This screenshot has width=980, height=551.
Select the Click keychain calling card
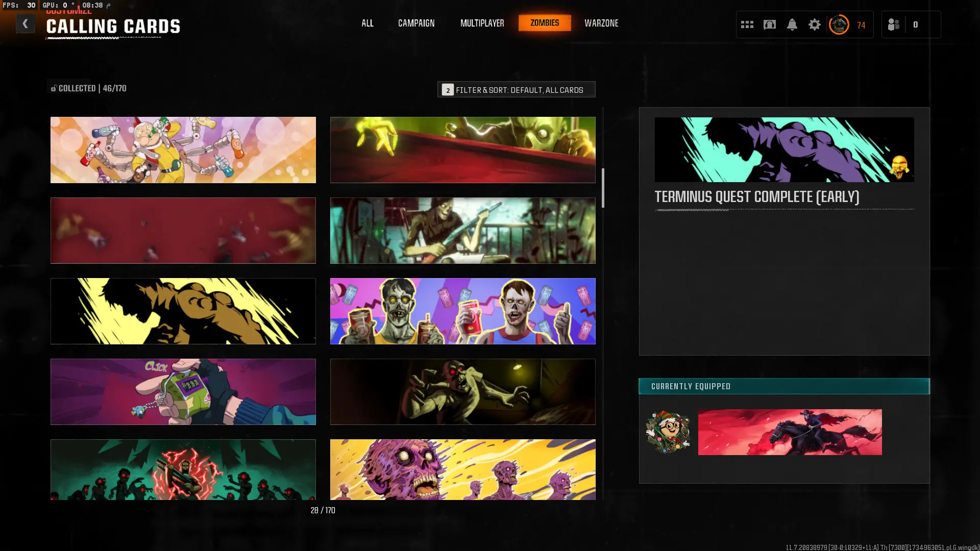(183, 392)
